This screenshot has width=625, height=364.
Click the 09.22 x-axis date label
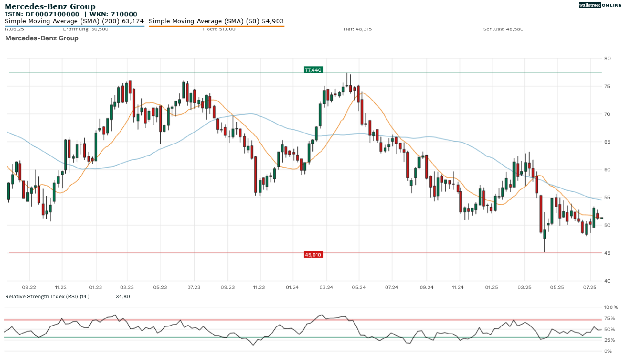[29, 287]
